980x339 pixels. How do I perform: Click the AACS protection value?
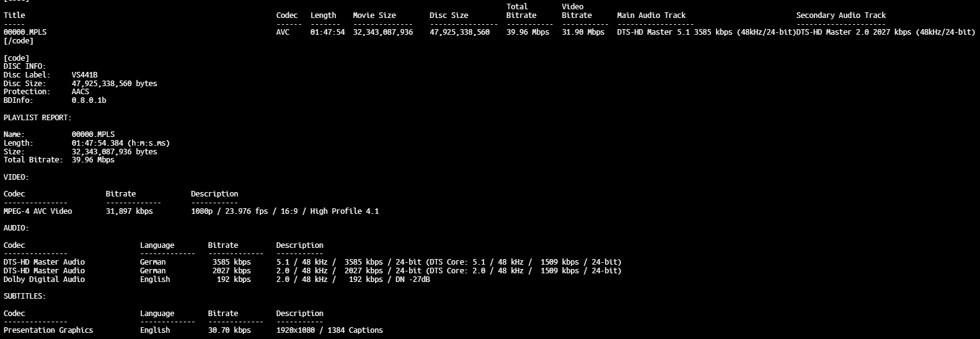click(80, 92)
